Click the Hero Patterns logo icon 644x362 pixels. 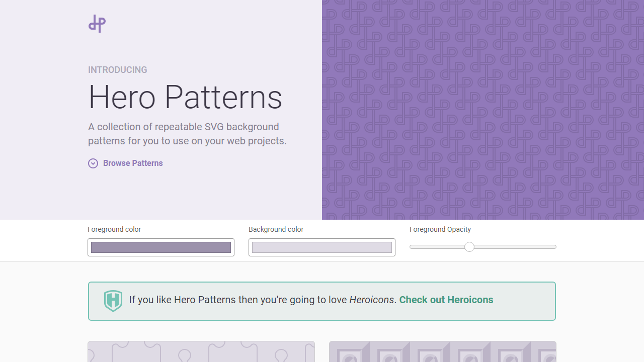tap(97, 23)
